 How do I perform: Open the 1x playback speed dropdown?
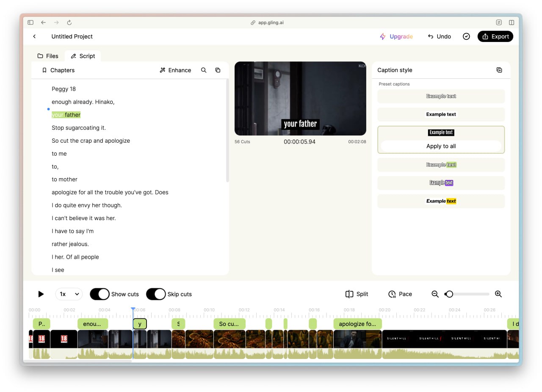69,294
